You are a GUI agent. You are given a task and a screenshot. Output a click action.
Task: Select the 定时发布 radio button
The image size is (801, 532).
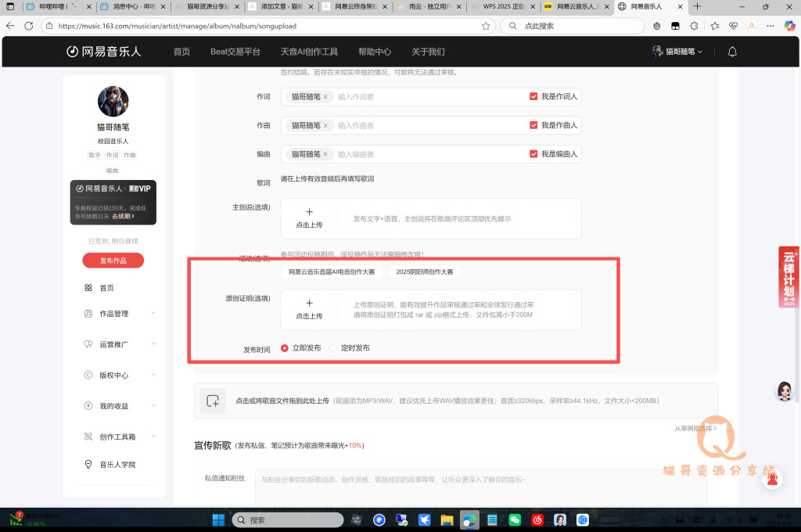click(x=333, y=348)
